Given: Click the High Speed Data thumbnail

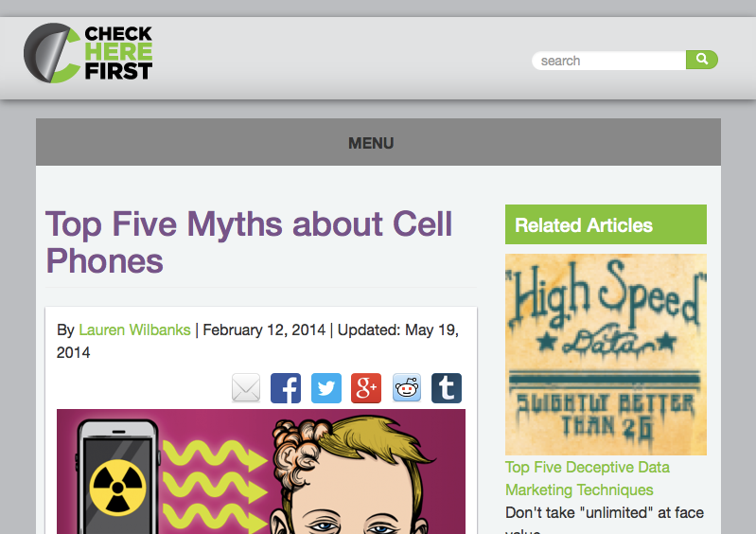Looking at the screenshot, I should click(x=606, y=354).
